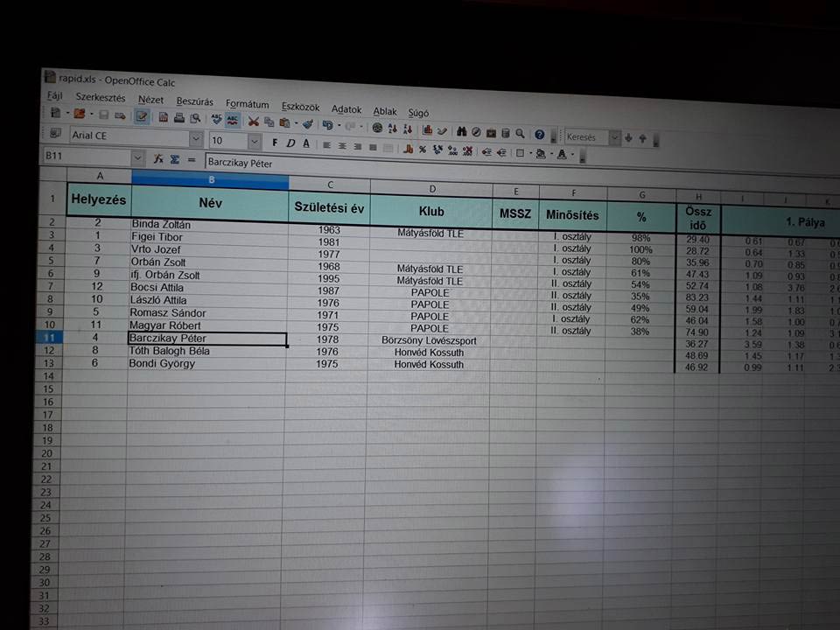Expand the Name Box dropdown for B11

point(137,158)
